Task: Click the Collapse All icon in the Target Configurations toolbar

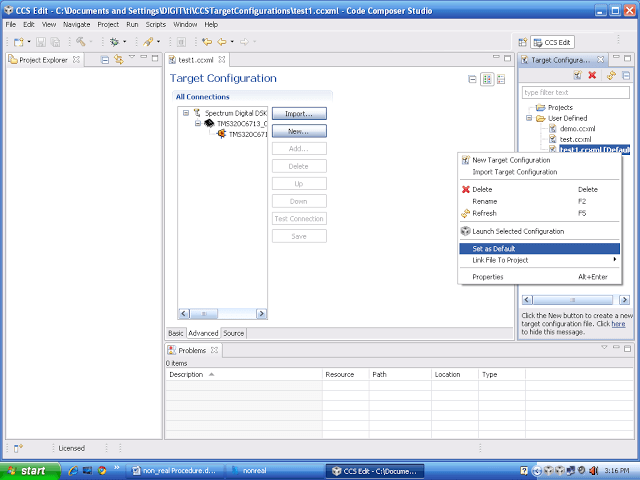Action: point(626,75)
